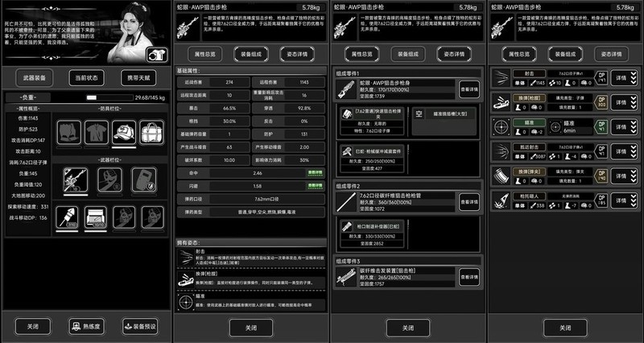
Task: Click the 碳纤维击发装置 trigger part icon
Action: point(346,276)
